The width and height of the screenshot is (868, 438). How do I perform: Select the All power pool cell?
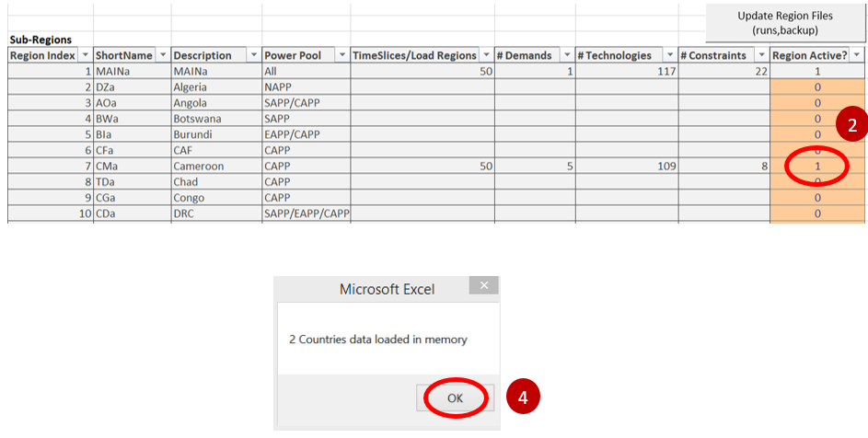click(307, 71)
